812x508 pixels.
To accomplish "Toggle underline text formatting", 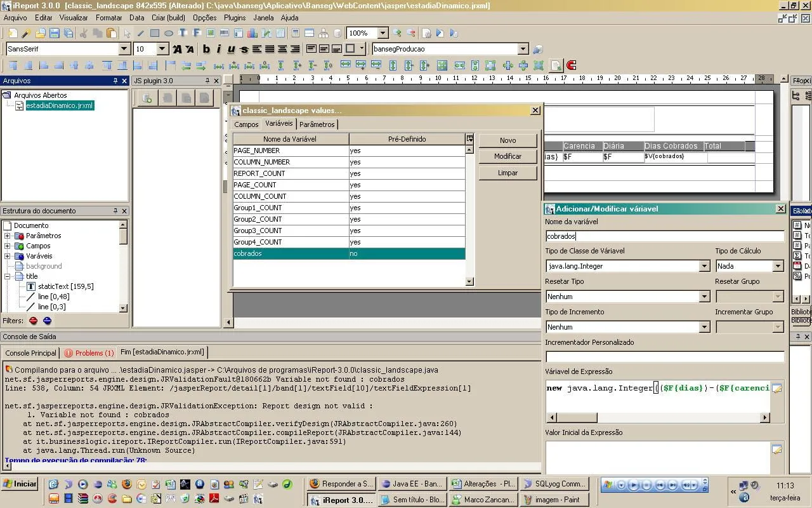I will coord(231,49).
